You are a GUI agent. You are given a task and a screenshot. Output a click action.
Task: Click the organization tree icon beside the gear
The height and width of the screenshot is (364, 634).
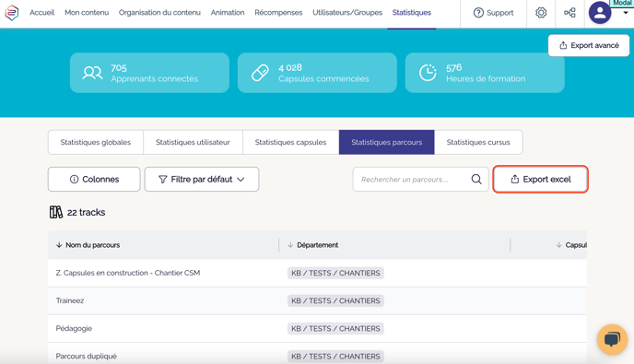[x=569, y=13]
